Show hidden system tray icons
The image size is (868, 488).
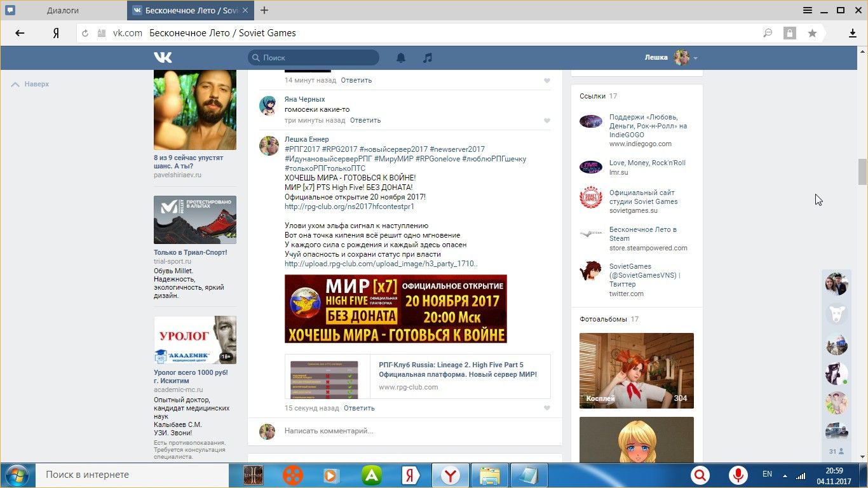(x=785, y=475)
